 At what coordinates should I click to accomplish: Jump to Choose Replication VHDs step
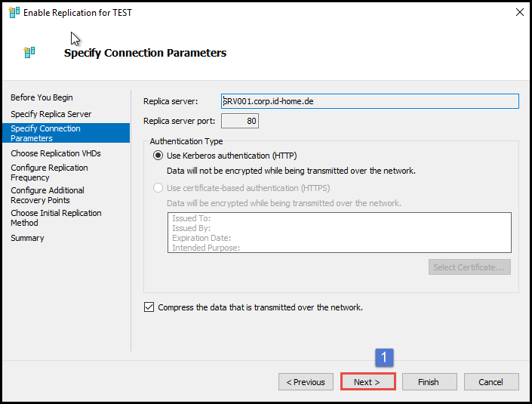tap(55, 153)
